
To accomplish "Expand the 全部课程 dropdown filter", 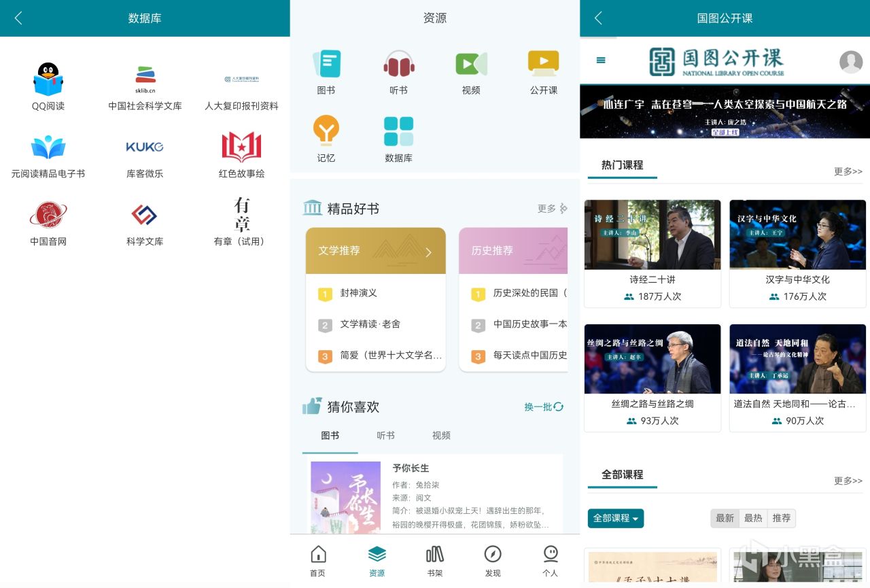I will [x=616, y=519].
